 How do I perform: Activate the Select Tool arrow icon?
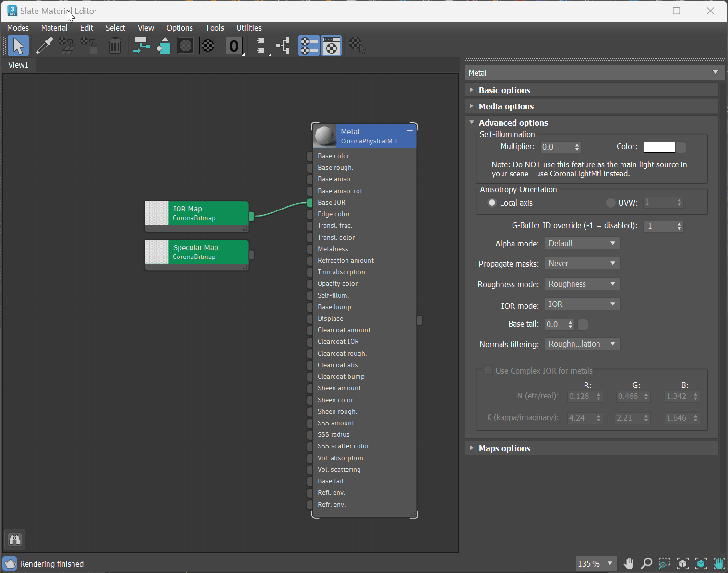[x=18, y=46]
